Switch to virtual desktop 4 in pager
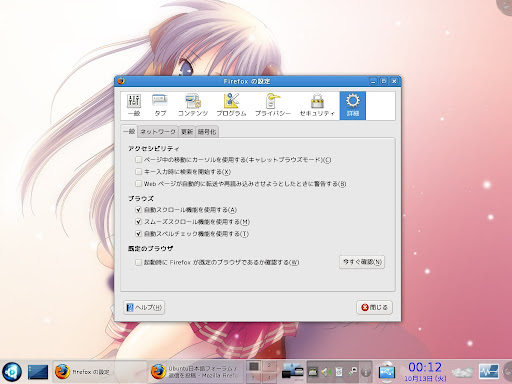 point(269,377)
